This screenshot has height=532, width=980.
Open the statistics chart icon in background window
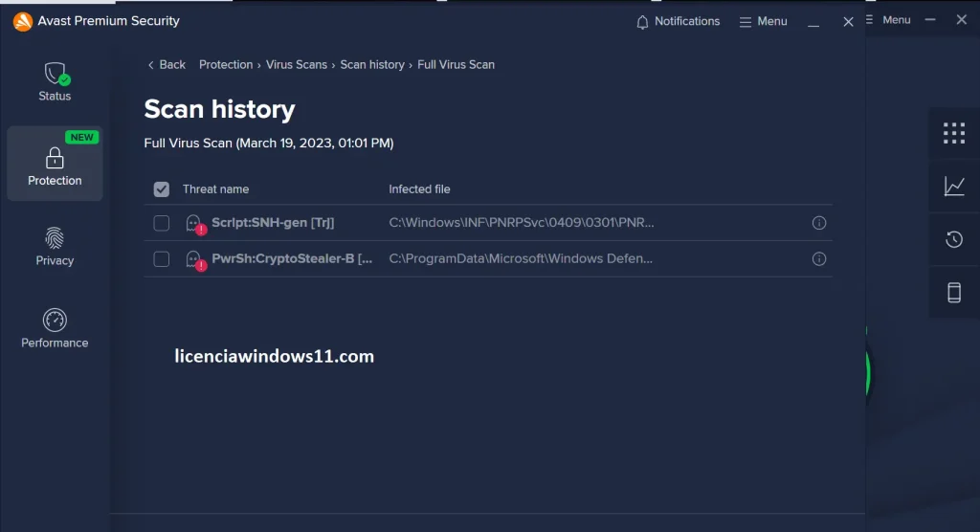pos(954,187)
